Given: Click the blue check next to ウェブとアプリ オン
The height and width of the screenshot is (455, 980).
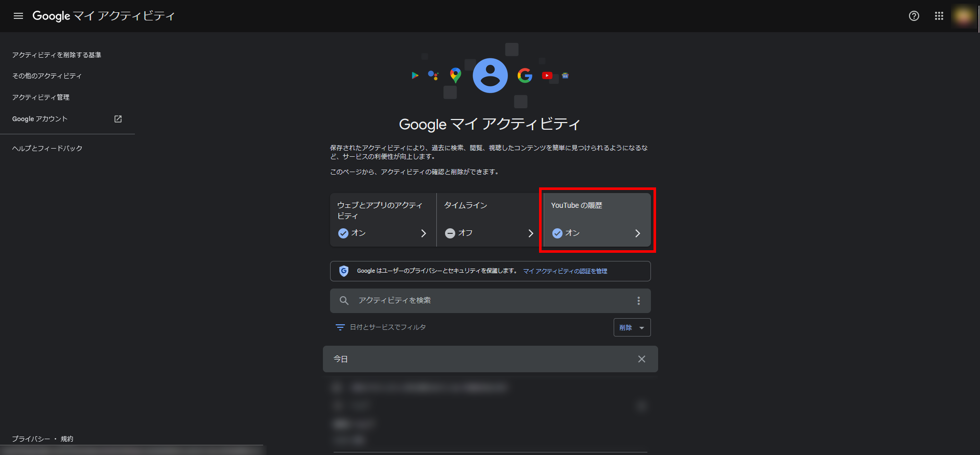Looking at the screenshot, I should 343,233.
